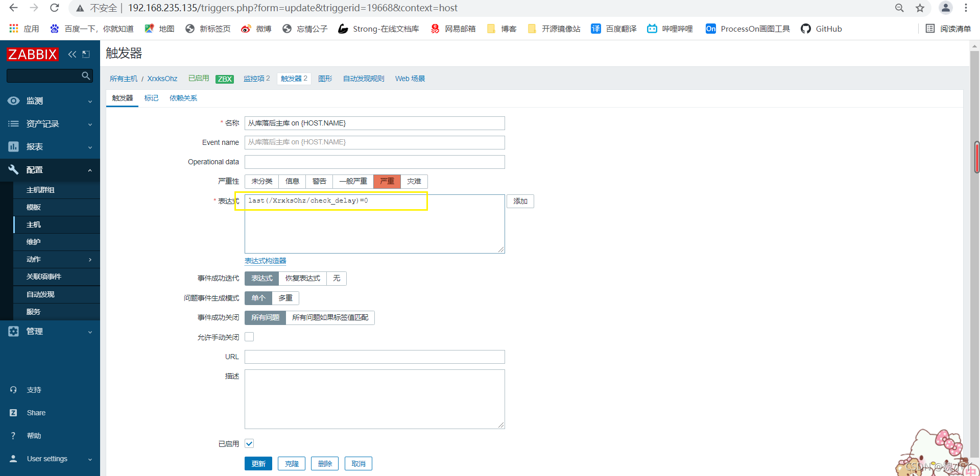Expand the 监测 sidebar menu
Screen dimensions: 980x476
coord(50,101)
